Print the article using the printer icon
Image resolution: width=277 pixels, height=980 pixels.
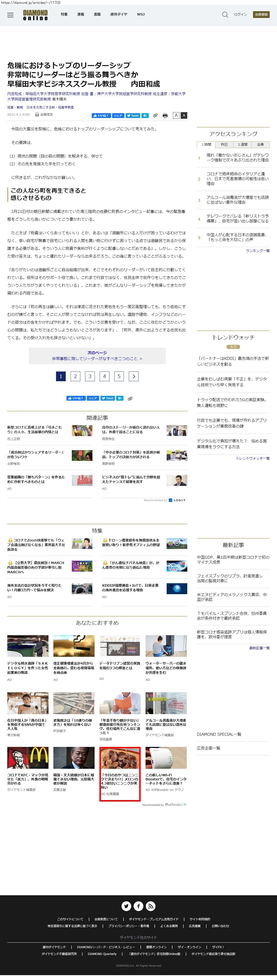point(165,115)
